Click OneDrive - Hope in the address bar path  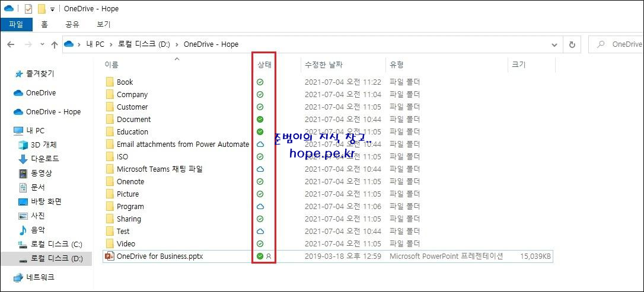click(x=211, y=44)
